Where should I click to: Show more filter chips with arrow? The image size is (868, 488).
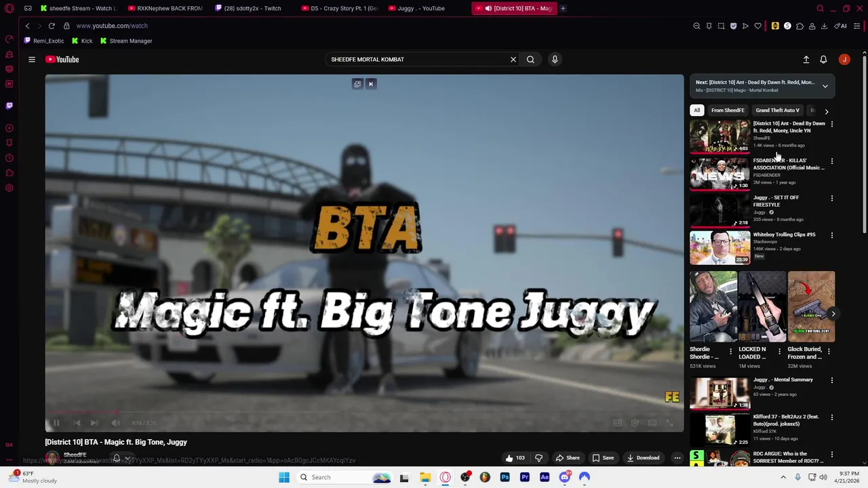pos(826,111)
